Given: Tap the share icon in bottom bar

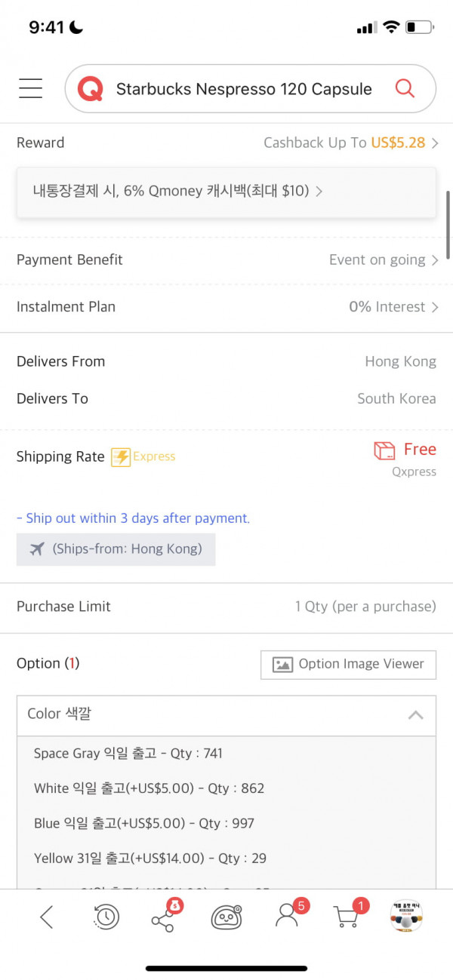Looking at the screenshot, I should click(x=165, y=915).
